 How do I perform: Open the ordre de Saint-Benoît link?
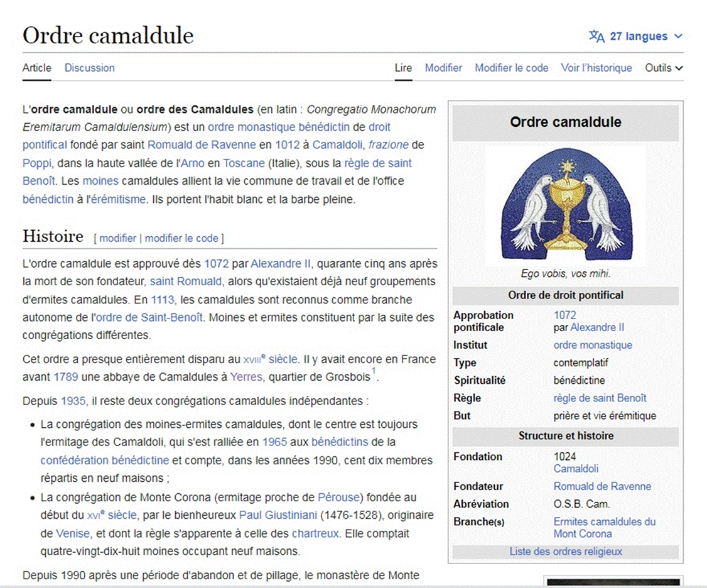(x=149, y=318)
